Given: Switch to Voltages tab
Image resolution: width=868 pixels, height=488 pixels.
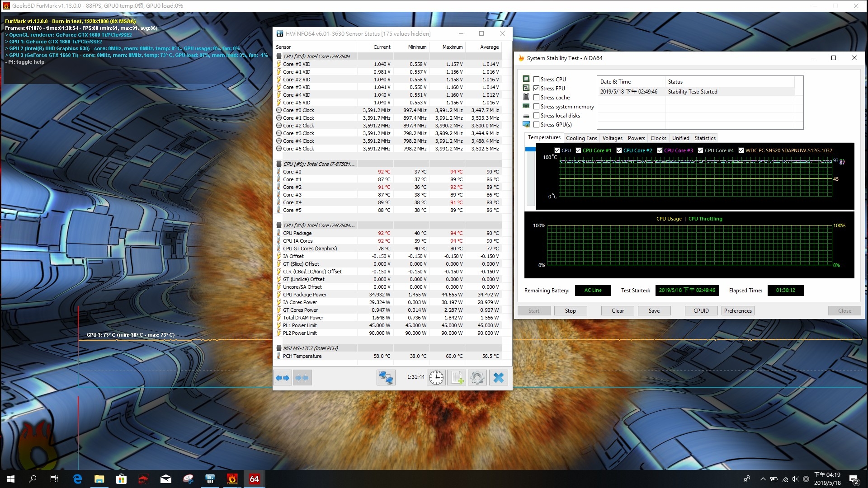Looking at the screenshot, I should tap(612, 138).
